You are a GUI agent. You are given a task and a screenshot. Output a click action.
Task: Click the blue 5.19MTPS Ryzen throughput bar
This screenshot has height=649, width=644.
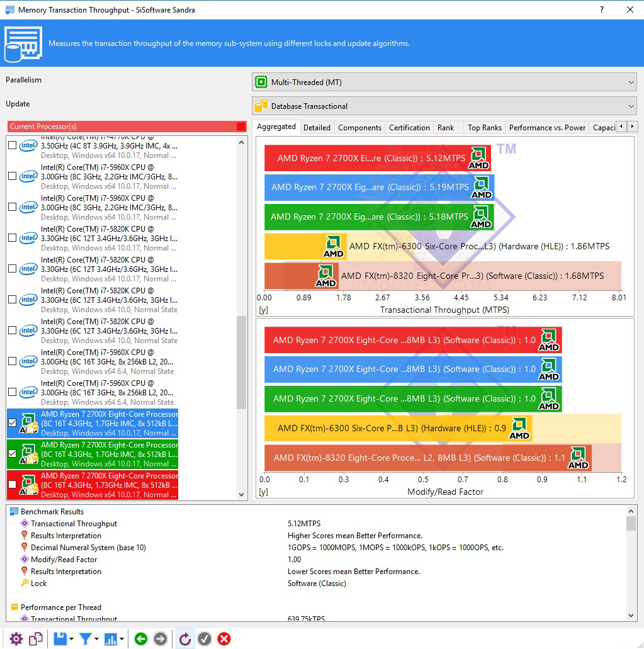click(x=379, y=187)
